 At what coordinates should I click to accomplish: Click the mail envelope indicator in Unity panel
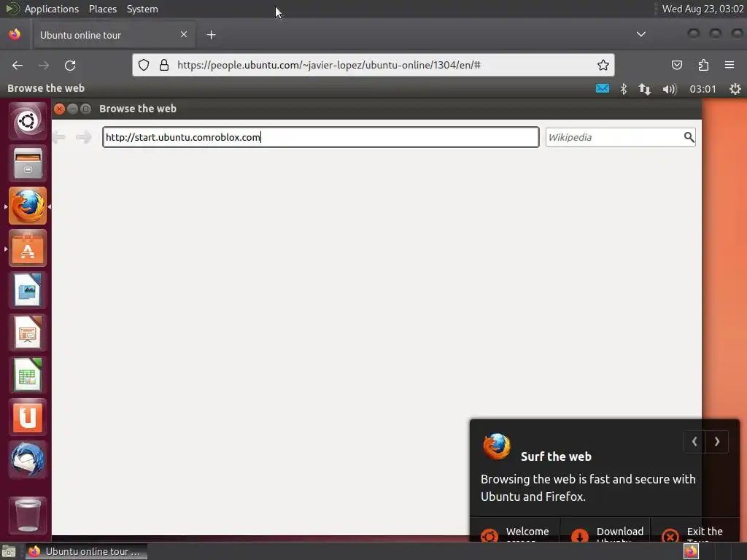click(x=602, y=88)
